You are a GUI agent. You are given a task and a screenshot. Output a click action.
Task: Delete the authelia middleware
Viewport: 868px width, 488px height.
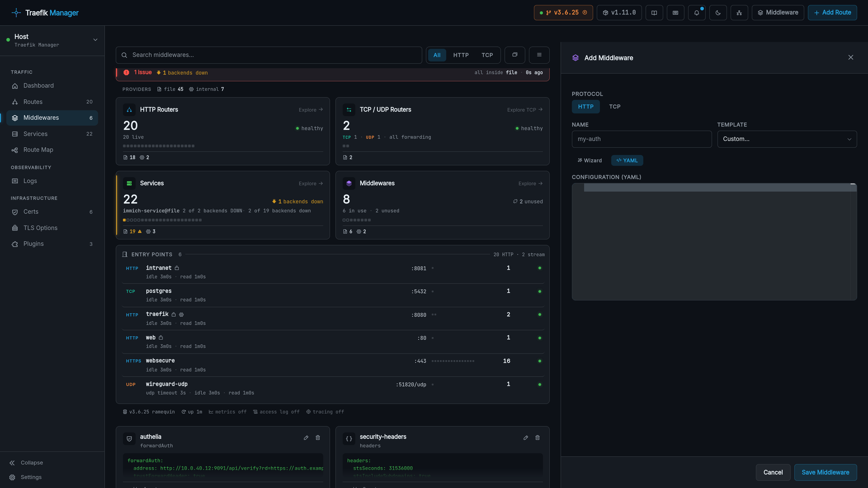(x=318, y=438)
